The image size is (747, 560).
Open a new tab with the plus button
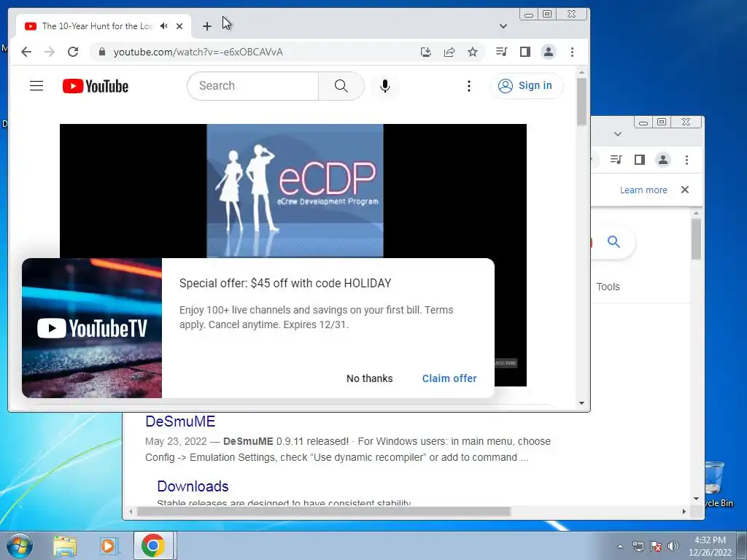206,26
